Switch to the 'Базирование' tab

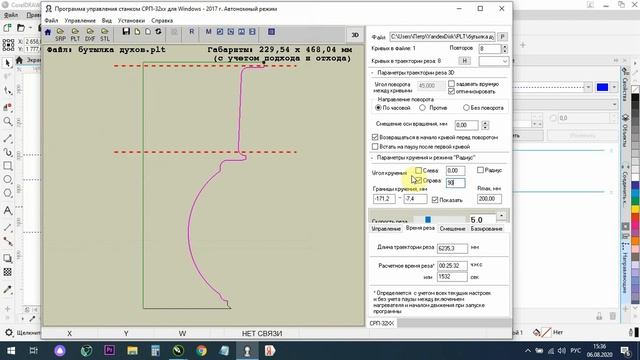click(487, 229)
